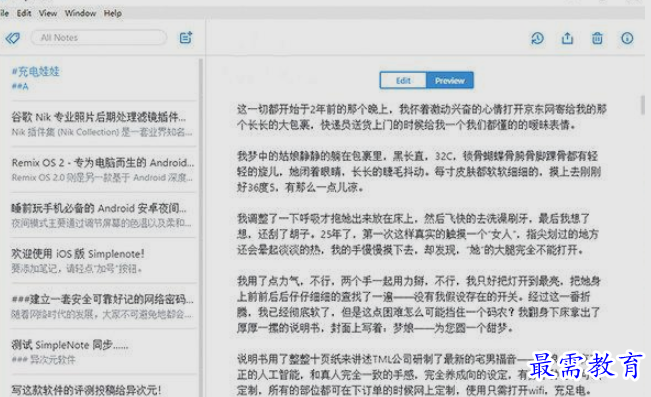Image resolution: width=651 pixels, height=397 pixels.
Task: Open note info icon
Action: tap(627, 38)
